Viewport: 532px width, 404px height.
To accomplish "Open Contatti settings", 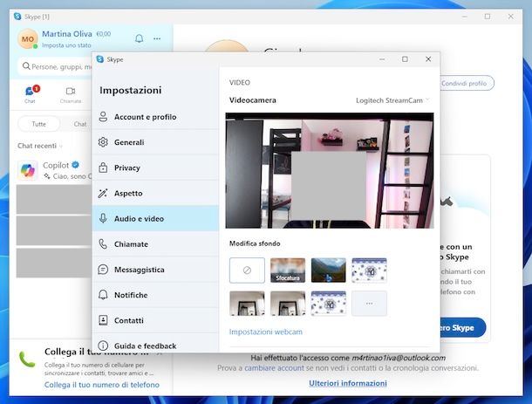I will coord(155,320).
